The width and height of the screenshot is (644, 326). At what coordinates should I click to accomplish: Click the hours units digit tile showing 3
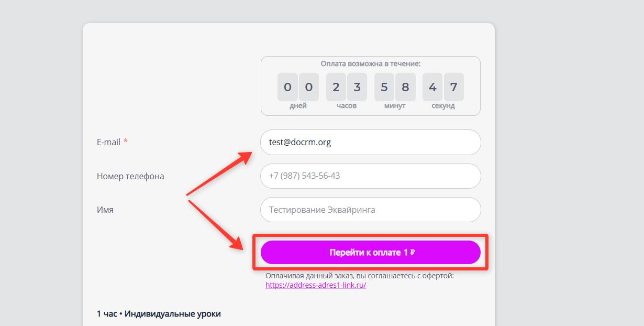click(357, 87)
